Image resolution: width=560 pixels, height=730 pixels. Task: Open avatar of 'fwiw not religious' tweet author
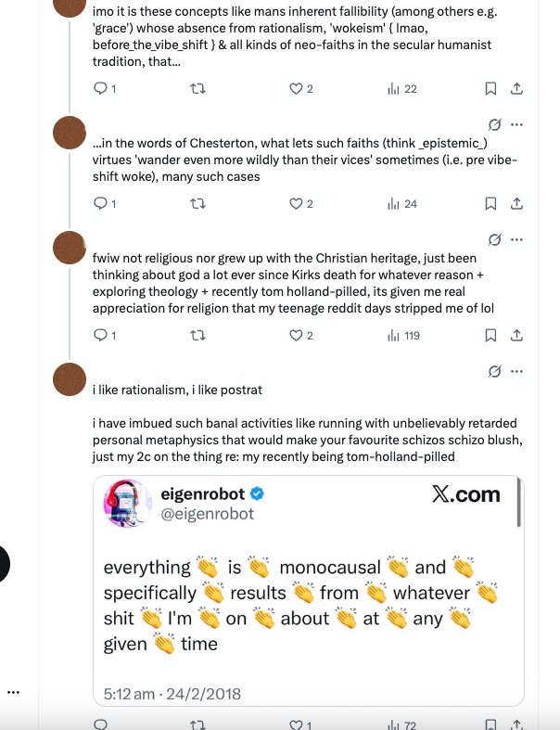[x=70, y=250]
